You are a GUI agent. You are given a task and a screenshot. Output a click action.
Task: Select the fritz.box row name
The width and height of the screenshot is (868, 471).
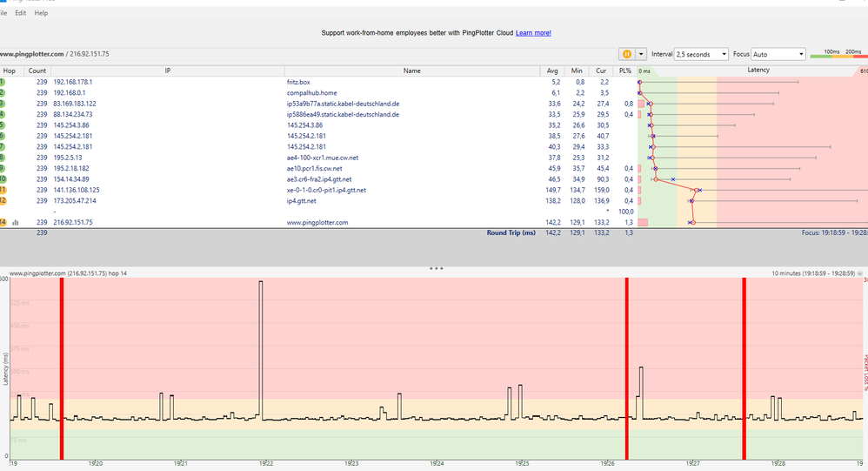click(298, 82)
